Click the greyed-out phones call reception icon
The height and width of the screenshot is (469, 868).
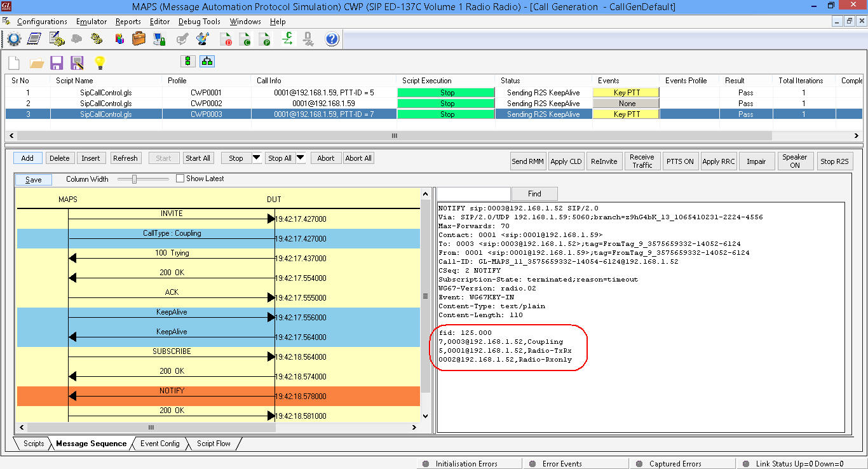76,39
